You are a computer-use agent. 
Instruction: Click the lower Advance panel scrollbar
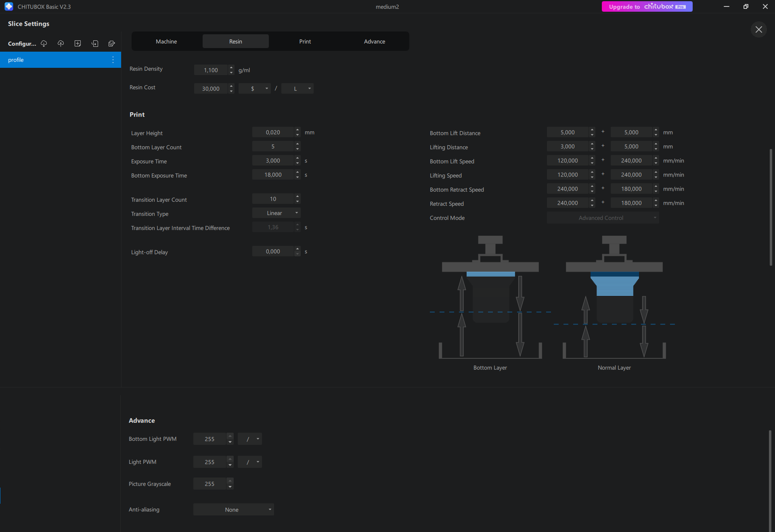[770, 480]
